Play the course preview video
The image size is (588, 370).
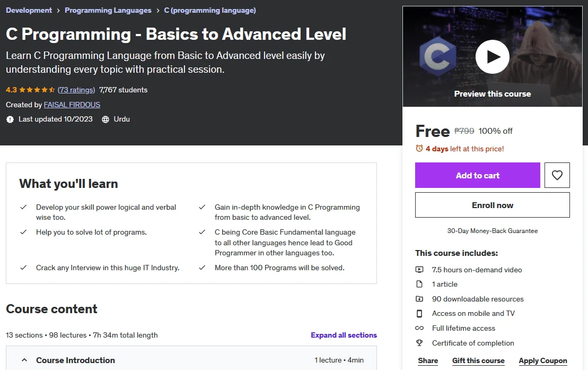coord(492,57)
